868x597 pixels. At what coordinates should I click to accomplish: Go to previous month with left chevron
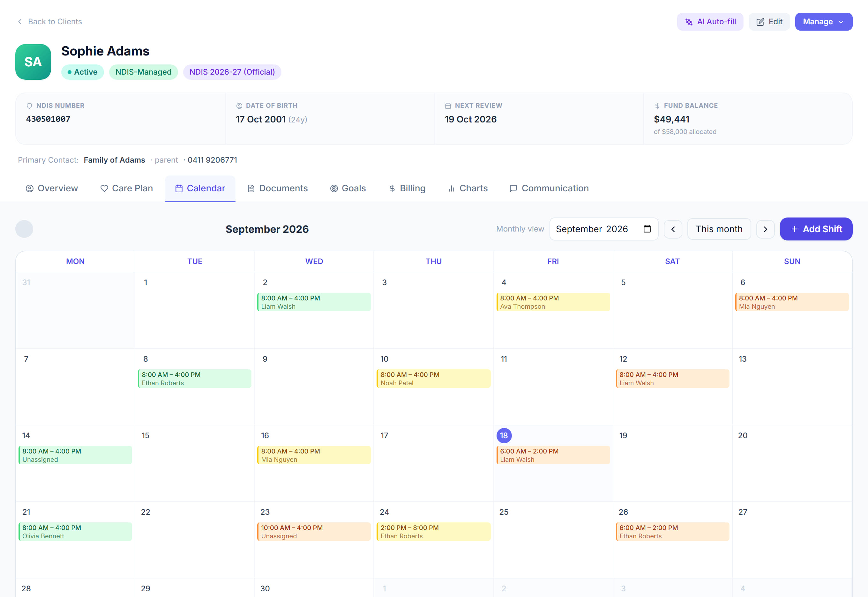point(673,229)
